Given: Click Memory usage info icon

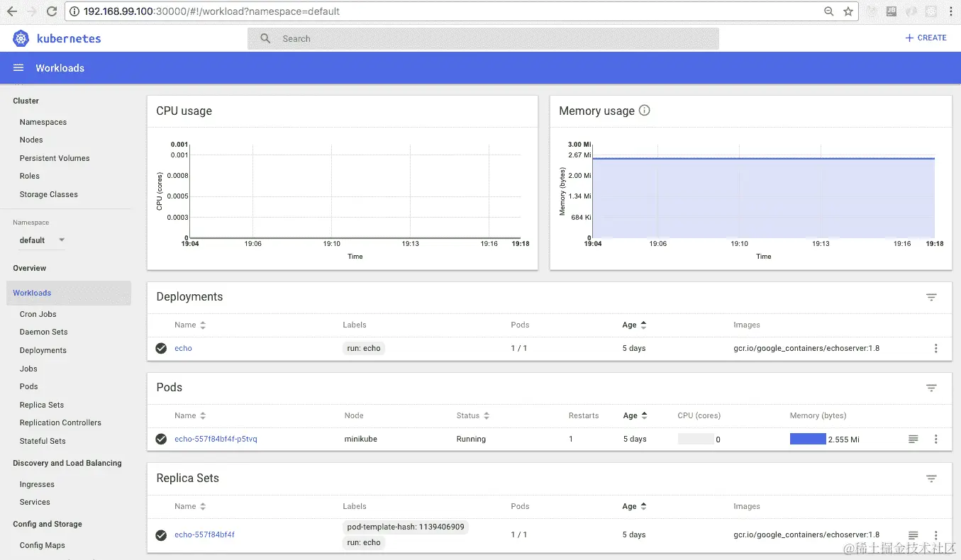Looking at the screenshot, I should pyautogui.click(x=644, y=111).
